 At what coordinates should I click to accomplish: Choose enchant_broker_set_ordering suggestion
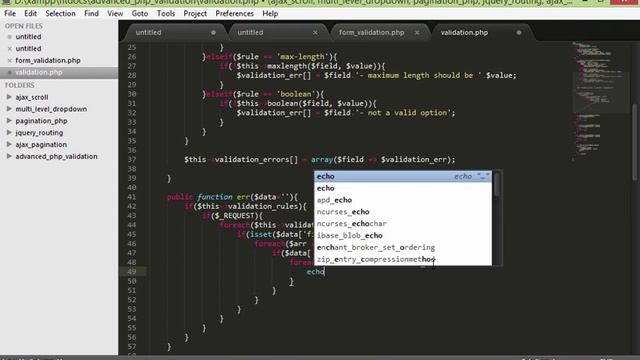[403, 247]
